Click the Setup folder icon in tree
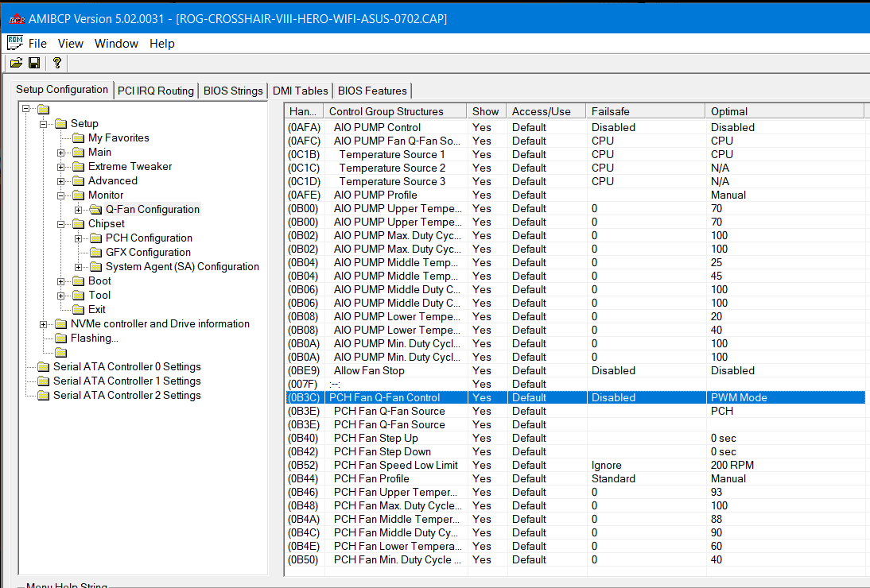The width and height of the screenshot is (870, 588). pyautogui.click(x=61, y=124)
